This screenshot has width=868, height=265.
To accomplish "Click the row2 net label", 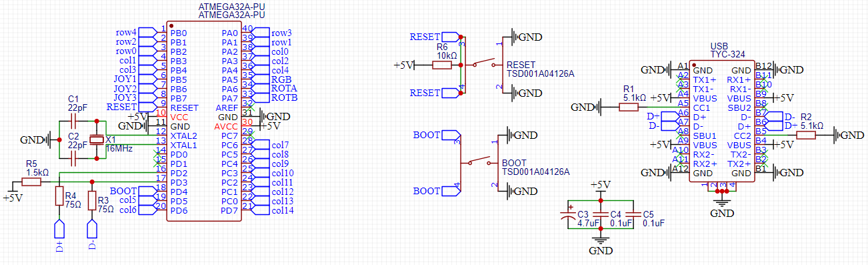I will point(126,41).
